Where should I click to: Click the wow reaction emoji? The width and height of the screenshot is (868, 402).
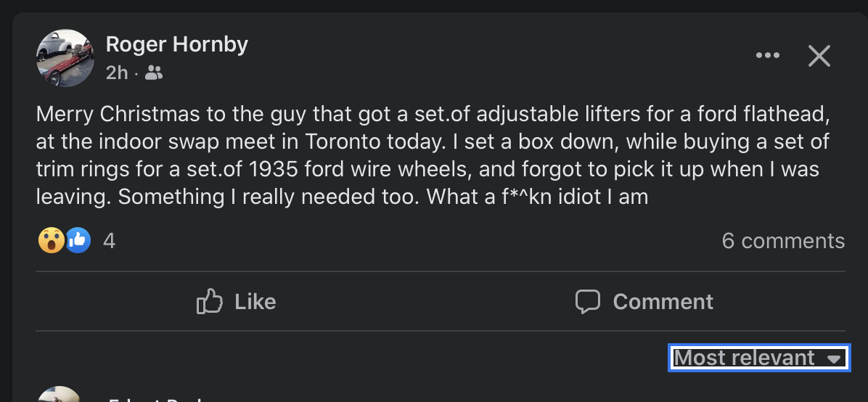pyautogui.click(x=50, y=241)
